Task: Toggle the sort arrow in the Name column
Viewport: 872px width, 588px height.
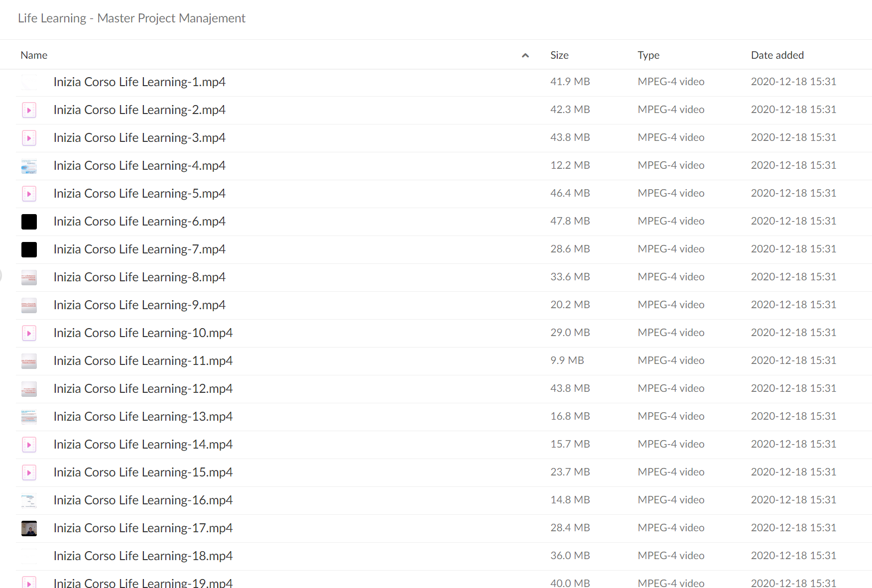Action: pyautogui.click(x=525, y=55)
